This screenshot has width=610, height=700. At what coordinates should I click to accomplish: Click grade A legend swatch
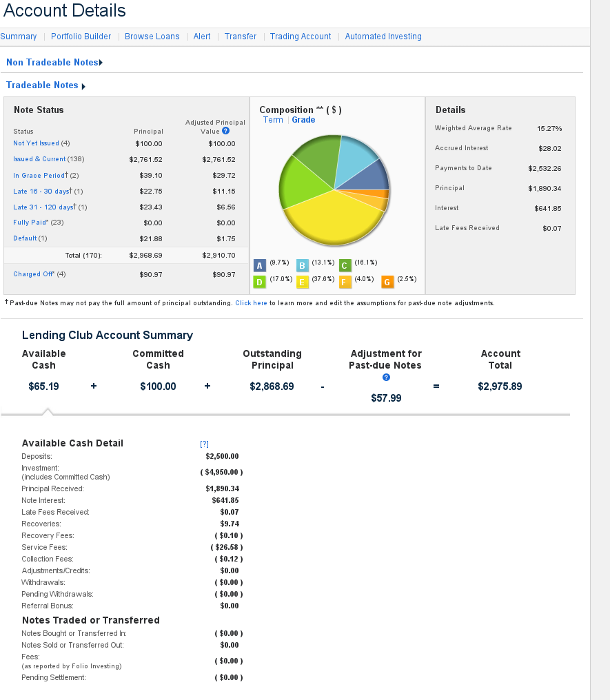coord(259,266)
